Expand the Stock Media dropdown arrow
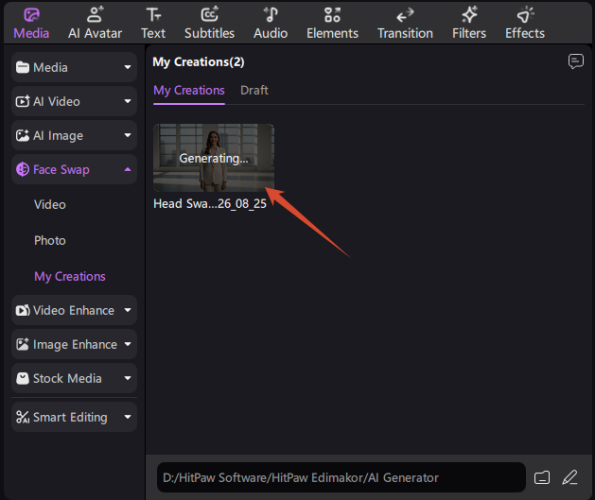Image resolution: width=595 pixels, height=500 pixels. coord(128,378)
